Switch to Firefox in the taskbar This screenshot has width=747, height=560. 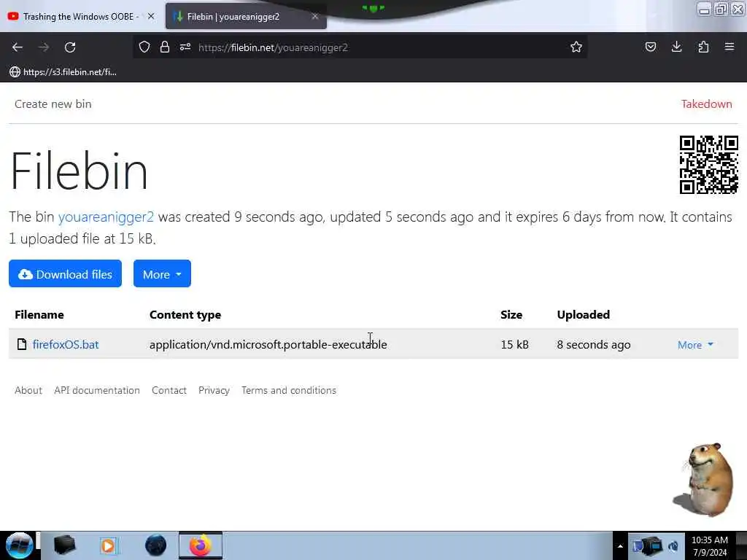201,545
